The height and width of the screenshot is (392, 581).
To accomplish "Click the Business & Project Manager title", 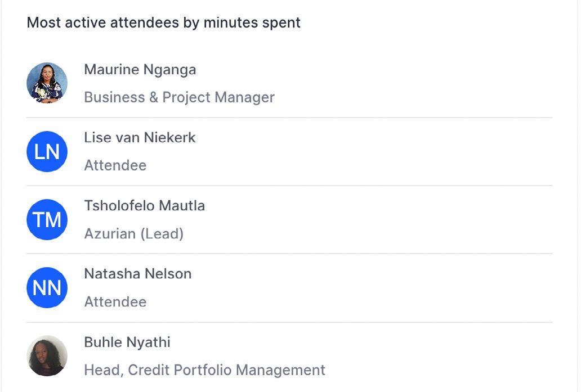I will (179, 97).
